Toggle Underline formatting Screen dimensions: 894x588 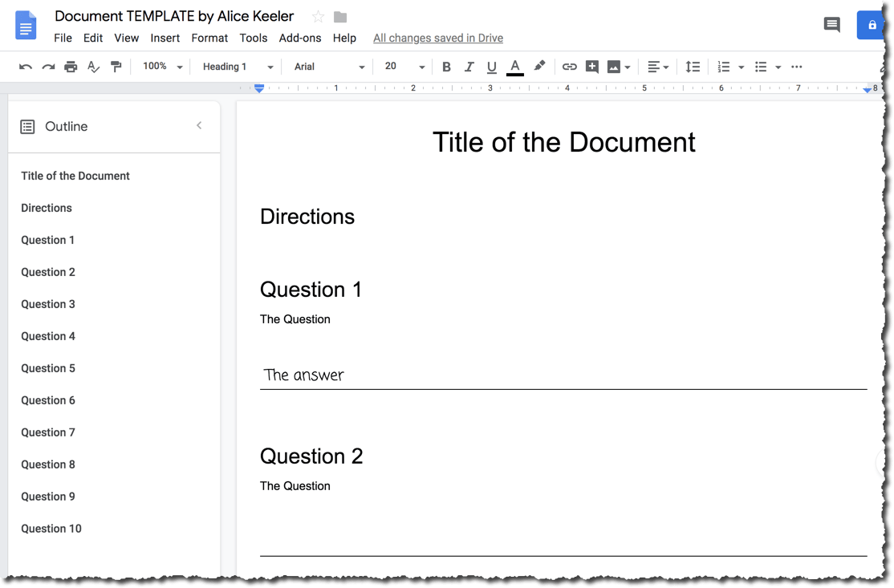coord(491,67)
